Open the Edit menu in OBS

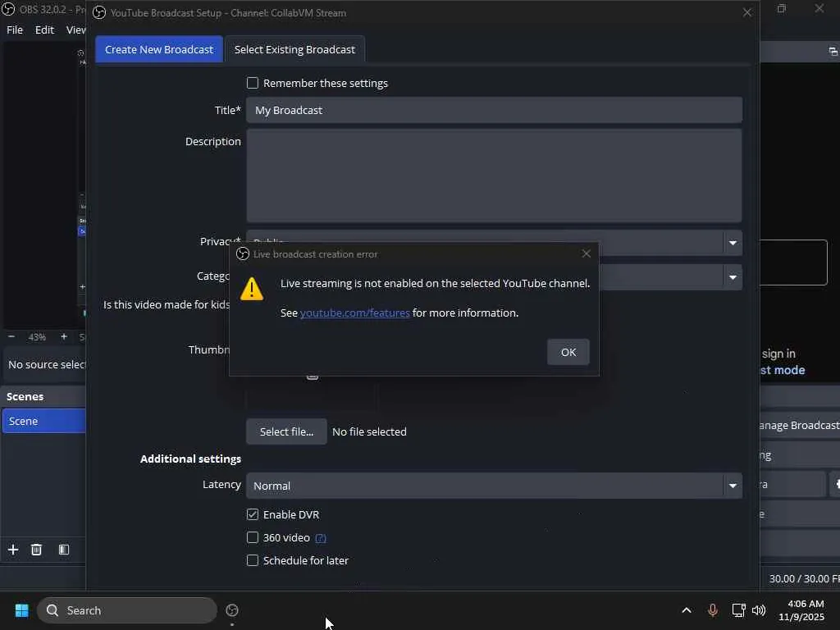click(44, 30)
